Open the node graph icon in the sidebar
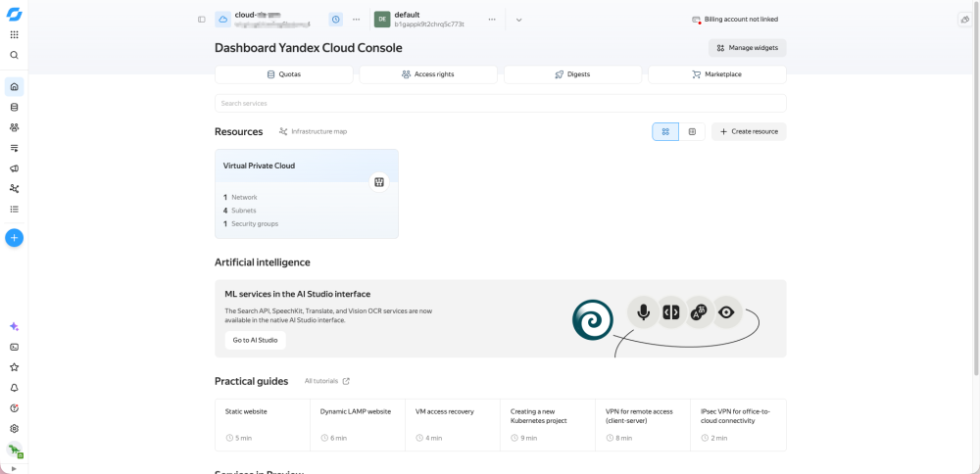The width and height of the screenshot is (980, 474). pos(15,189)
